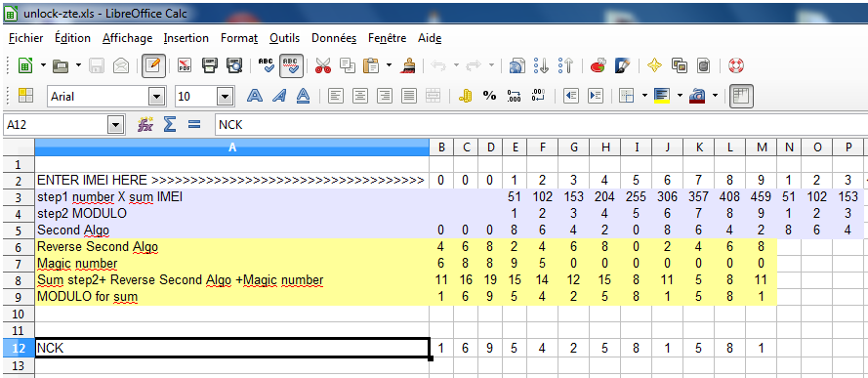This screenshot has width=868, height=378.
Task: Open the Navigator star icon
Action: coord(654,66)
